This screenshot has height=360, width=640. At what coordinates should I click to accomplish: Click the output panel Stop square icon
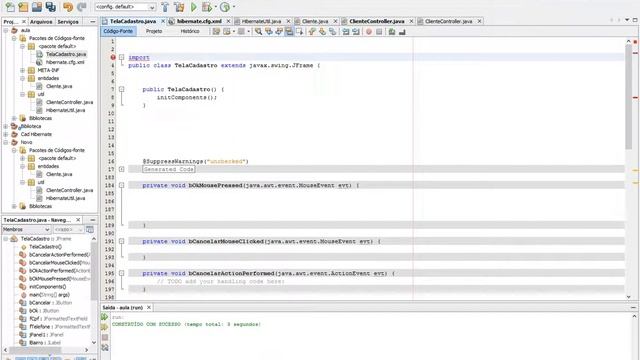pos(105,337)
